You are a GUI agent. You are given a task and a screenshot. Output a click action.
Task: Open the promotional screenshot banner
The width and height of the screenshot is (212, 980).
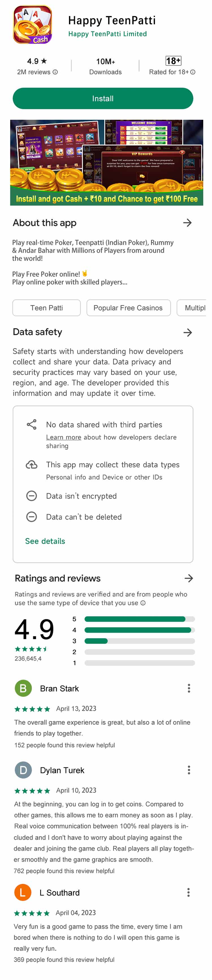(x=107, y=162)
